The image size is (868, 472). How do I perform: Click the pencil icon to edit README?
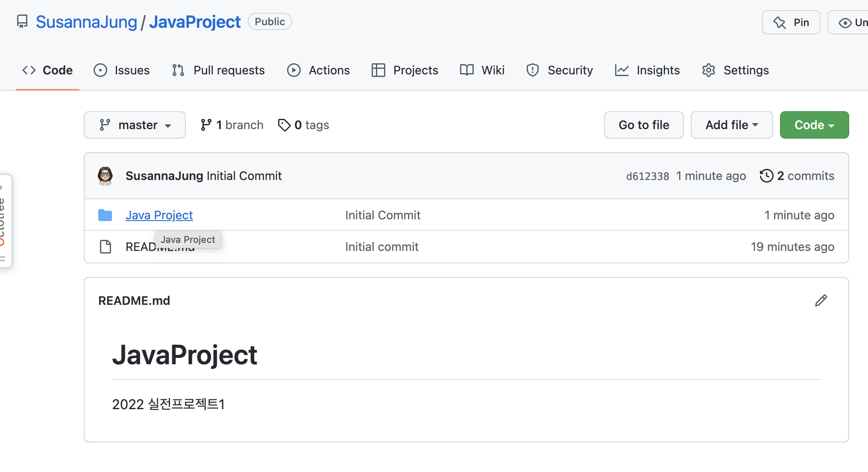pos(821,301)
